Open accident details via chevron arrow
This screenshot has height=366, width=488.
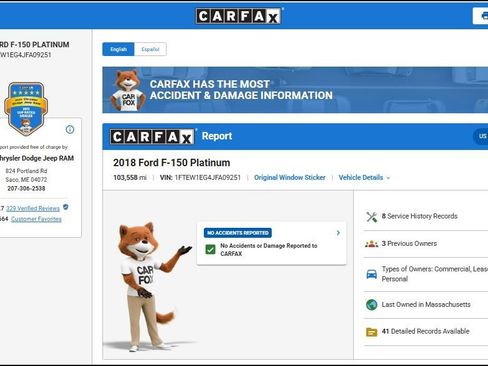338,233
